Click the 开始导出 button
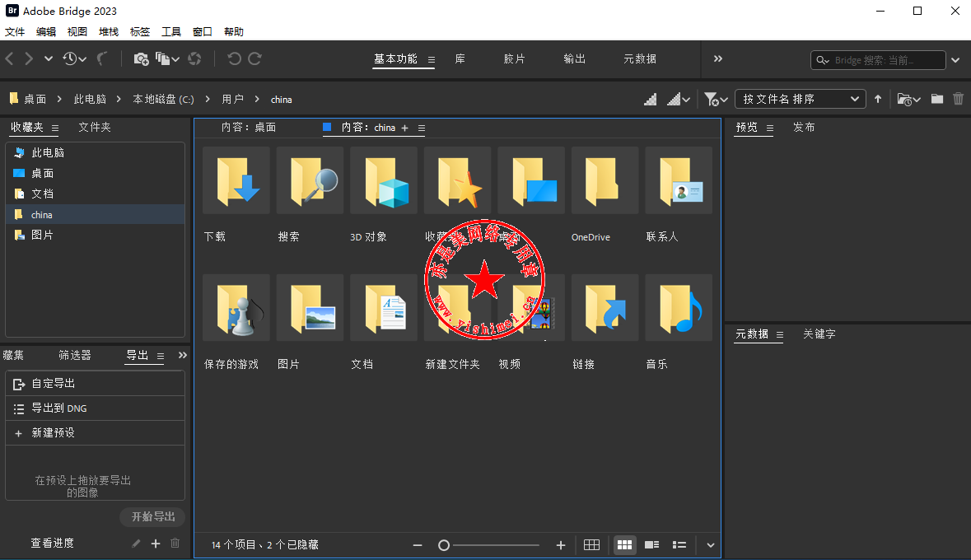Screen dimensions: 971x560 153,516
